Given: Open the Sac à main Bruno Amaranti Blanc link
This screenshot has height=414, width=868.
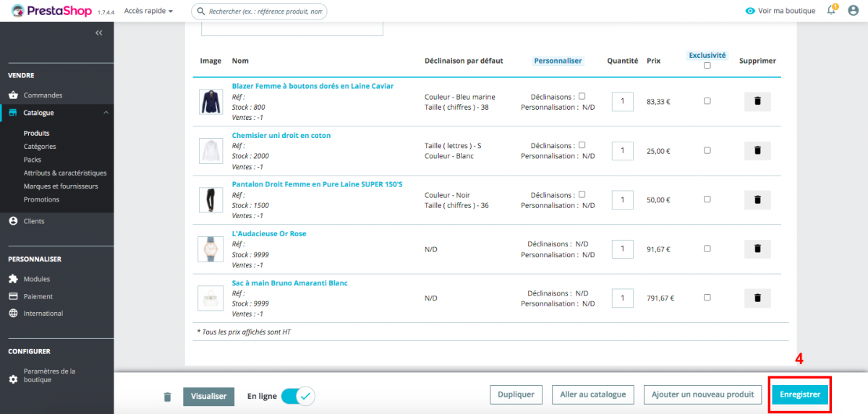Looking at the screenshot, I should click(289, 283).
